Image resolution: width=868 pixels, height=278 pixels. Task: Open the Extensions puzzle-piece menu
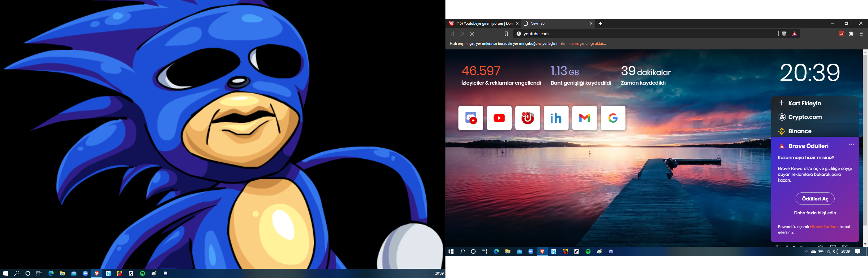[851, 34]
